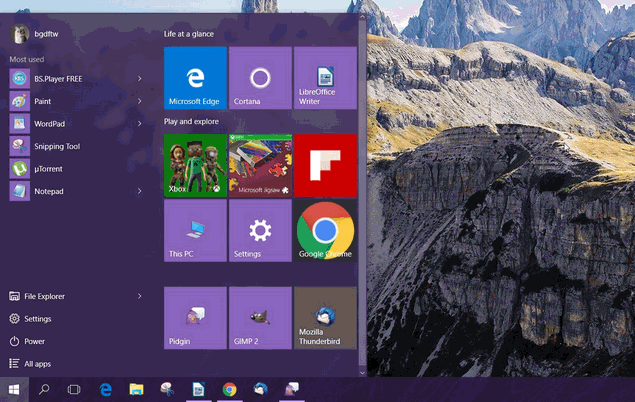Open the Xbox tile
Screen dimensions: 635x402
pyautogui.click(x=195, y=166)
